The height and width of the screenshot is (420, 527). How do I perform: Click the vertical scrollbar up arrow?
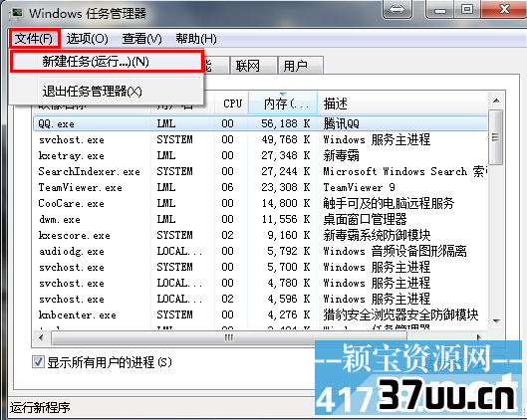pyautogui.click(x=496, y=101)
